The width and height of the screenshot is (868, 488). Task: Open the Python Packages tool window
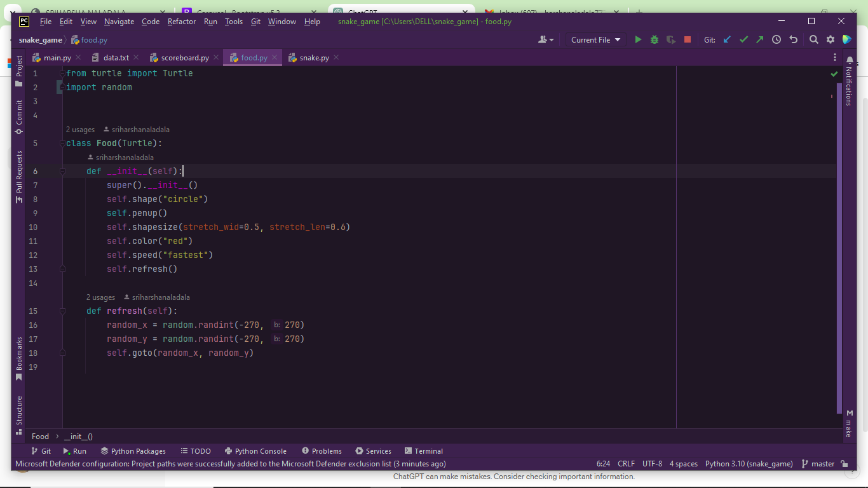(x=133, y=451)
